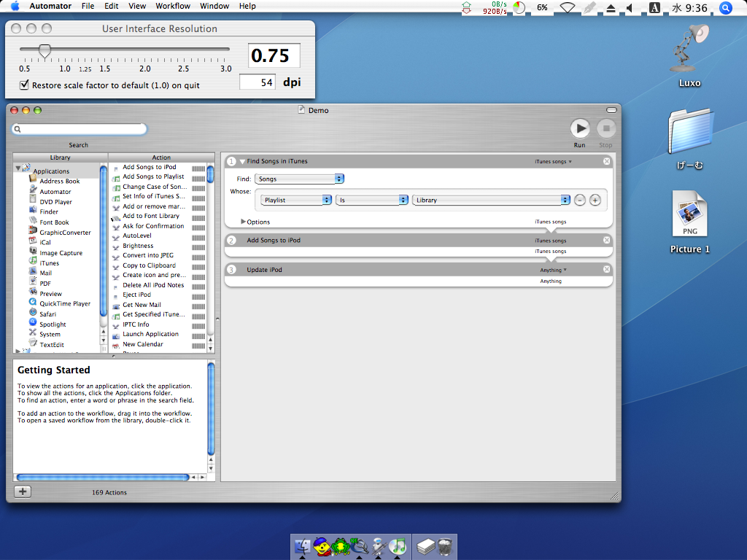Open the Find Songs popup menu
The image size is (747, 560).
pos(299,179)
